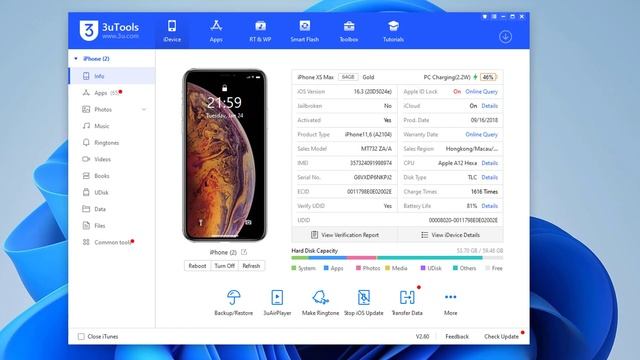Open the Backup/Restore tool

click(x=233, y=302)
